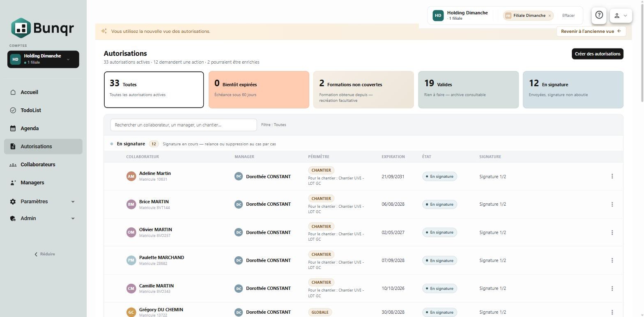Select the 33 Toutes card
644x317 pixels.
[x=154, y=90]
